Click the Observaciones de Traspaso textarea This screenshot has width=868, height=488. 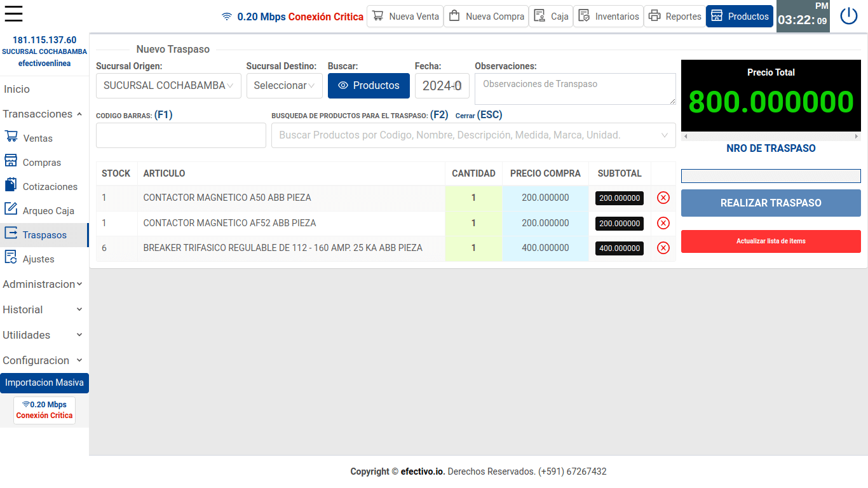(575, 89)
